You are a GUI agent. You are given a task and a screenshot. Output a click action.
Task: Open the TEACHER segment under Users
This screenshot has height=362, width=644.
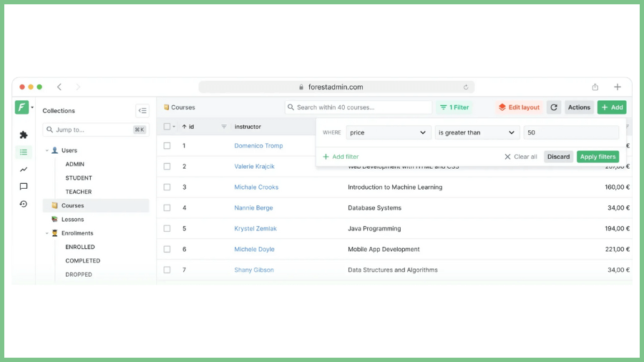tap(78, 192)
